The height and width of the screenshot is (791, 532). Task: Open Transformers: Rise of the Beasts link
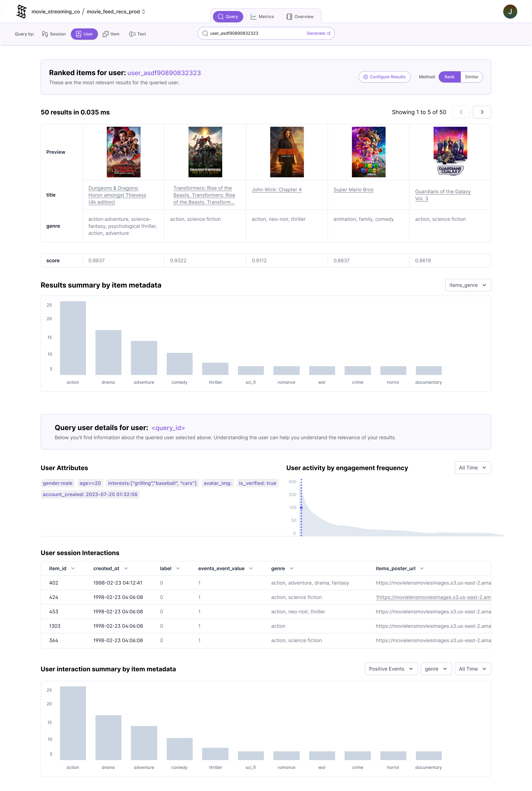[x=204, y=195]
